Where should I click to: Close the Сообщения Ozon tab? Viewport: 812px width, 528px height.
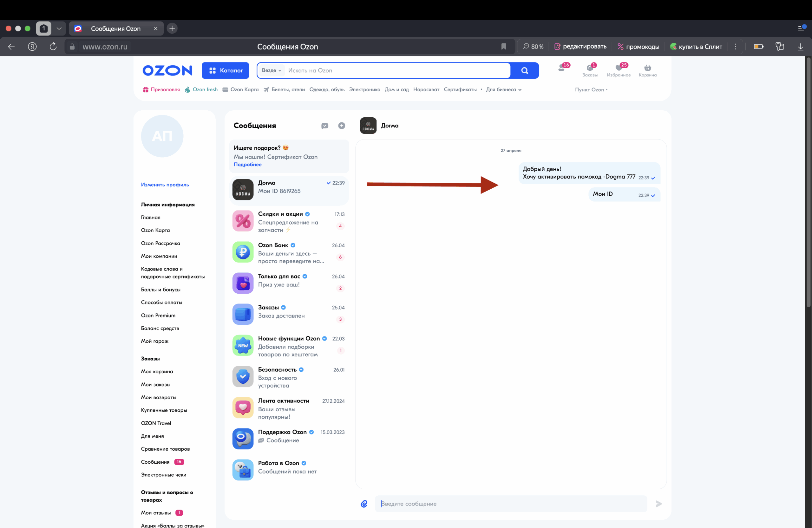pos(155,29)
